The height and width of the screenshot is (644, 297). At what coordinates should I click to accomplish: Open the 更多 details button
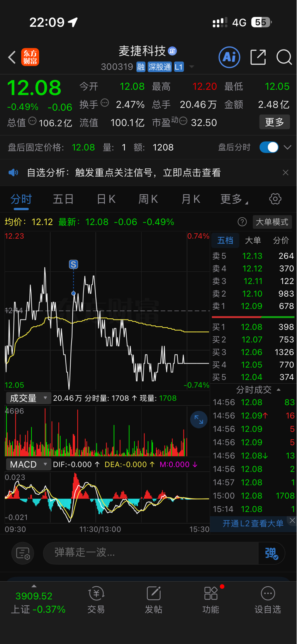tap(275, 122)
